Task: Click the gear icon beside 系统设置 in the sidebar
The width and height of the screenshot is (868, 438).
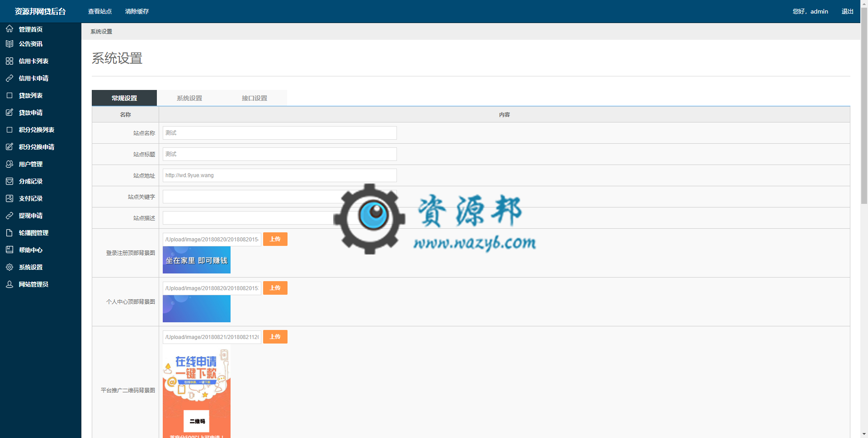Action: (9, 267)
